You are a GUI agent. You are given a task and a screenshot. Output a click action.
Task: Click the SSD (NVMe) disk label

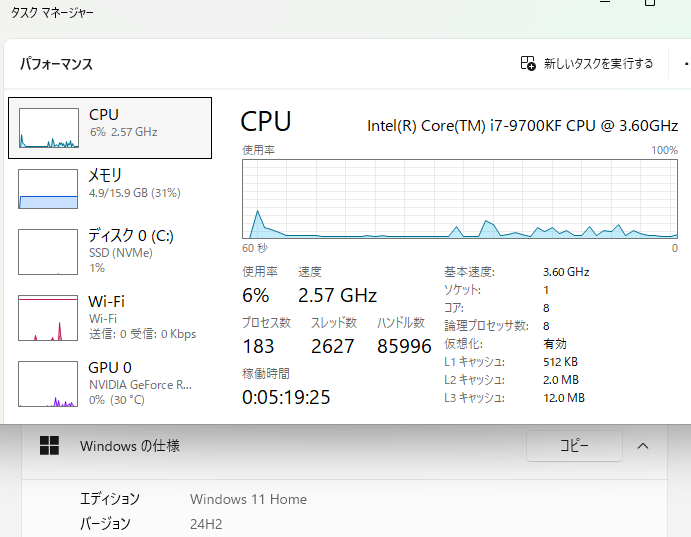pos(121,253)
